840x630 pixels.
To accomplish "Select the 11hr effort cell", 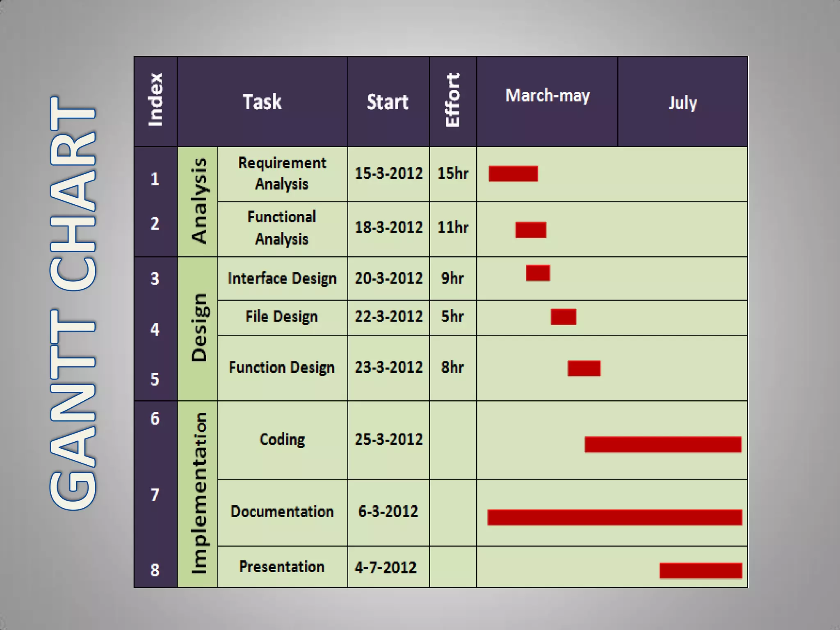I will pos(453,227).
